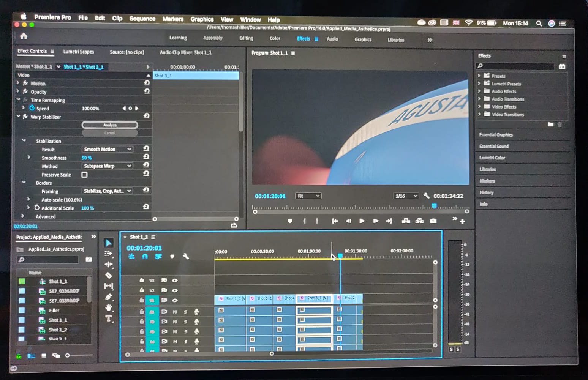Toggle the V2 track lock
The image size is (588, 380).
142,290
